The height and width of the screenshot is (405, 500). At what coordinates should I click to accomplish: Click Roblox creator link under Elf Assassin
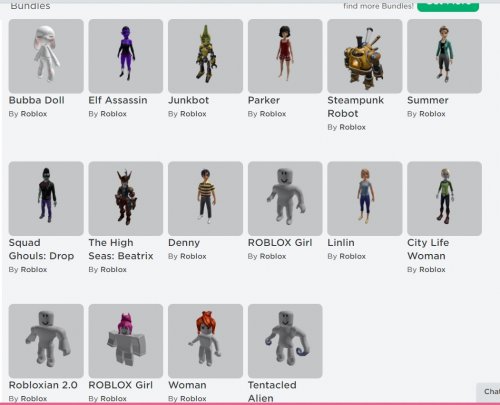tap(113, 114)
